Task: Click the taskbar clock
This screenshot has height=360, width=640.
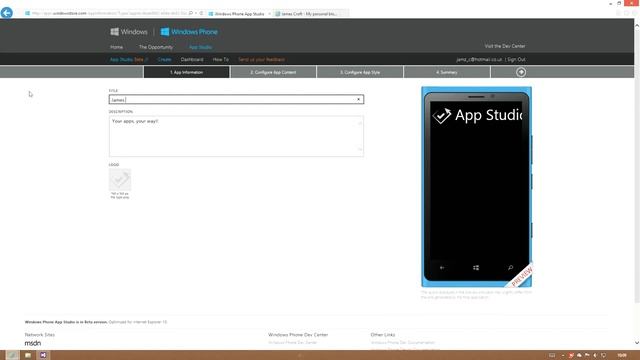Action: click(622, 355)
